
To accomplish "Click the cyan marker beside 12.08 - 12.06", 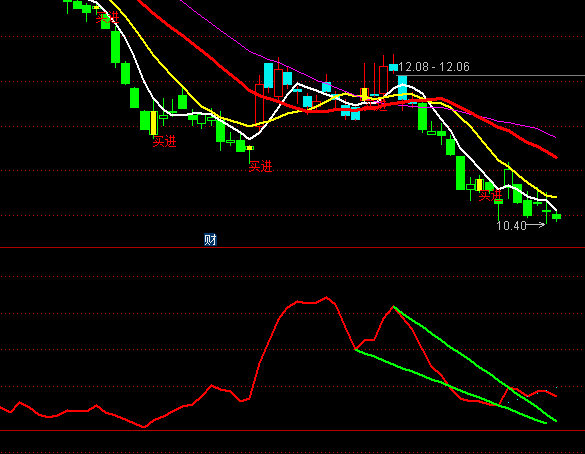I will pyautogui.click(x=393, y=68).
